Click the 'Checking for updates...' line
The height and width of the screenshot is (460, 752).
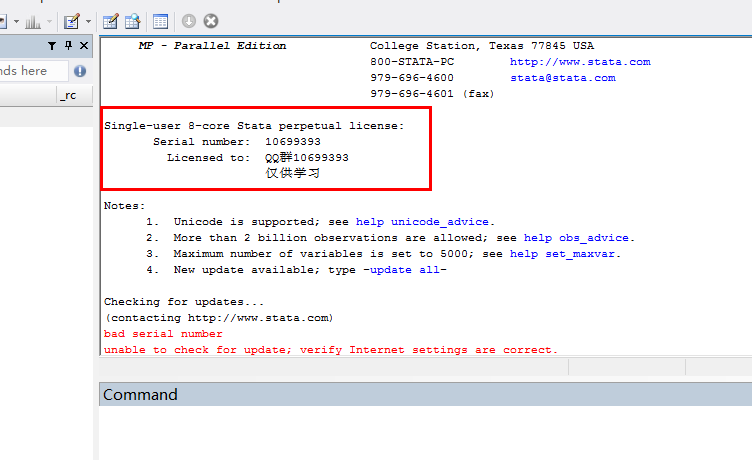(184, 302)
